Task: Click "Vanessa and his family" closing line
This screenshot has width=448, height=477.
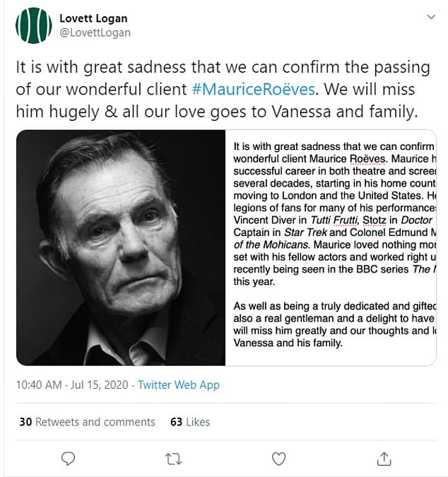Action: click(288, 344)
